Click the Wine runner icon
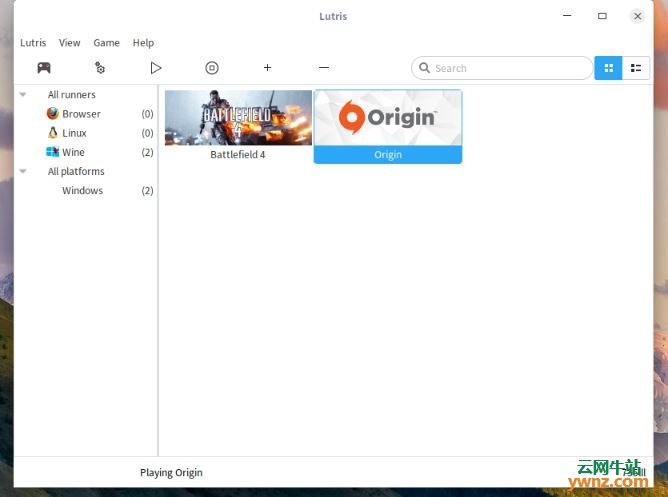 [52, 152]
